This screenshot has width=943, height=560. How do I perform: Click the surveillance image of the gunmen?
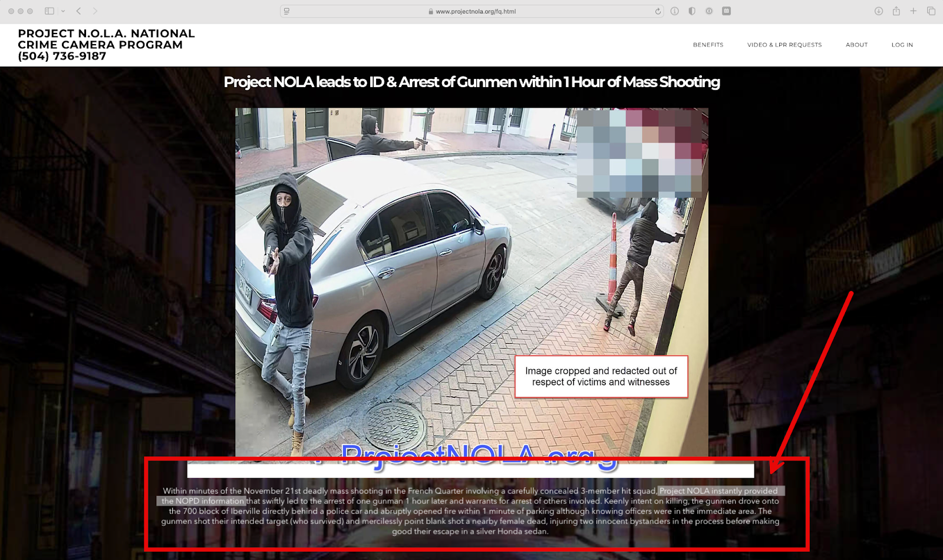[x=471, y=283]
